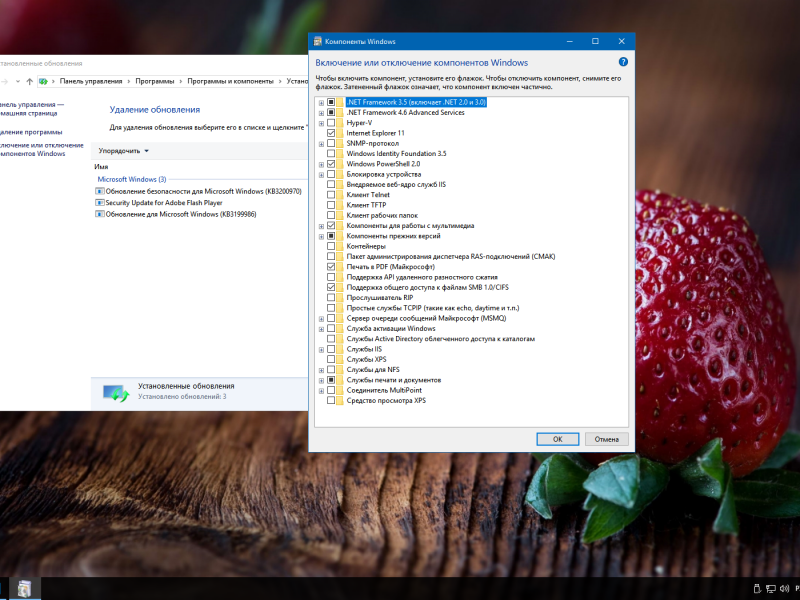Click the Installed Updates icon in the details pane
This screenshot has width=800, height=600.
click(x=116, y=393)
